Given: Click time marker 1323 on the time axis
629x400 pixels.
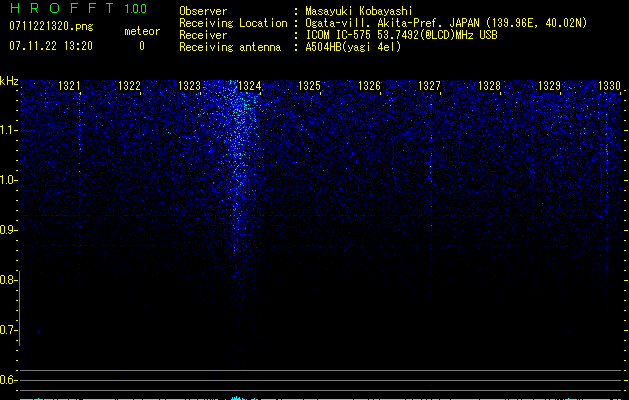Looking at the screenshot, I should click(x=189, y=86).
